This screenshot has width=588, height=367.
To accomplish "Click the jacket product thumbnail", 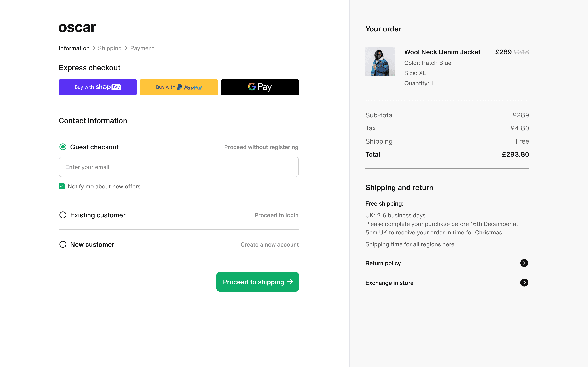I will [380, 61].
